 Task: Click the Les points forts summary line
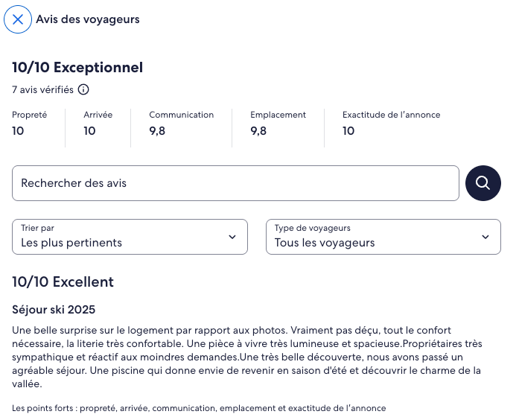tap(199, 408)
